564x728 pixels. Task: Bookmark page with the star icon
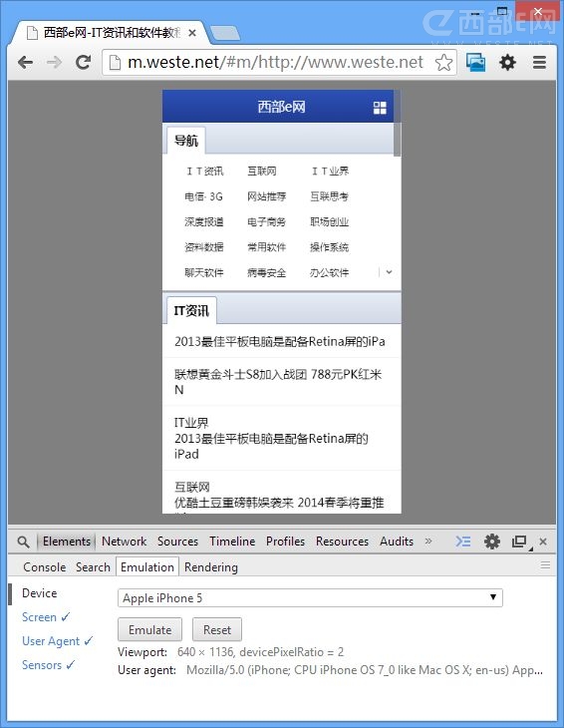[443, 62]
